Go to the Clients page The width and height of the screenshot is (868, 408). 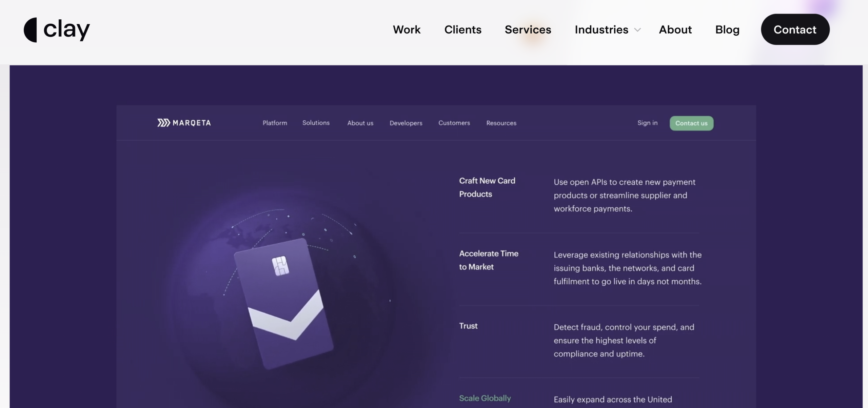[x=463, y=30]
